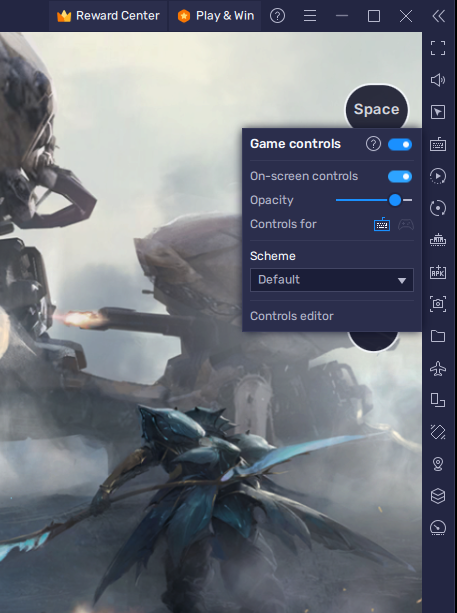Screen dimensions: 457x613
Task: Take a screenshot with camera icon
Action: tap(438, 304)
